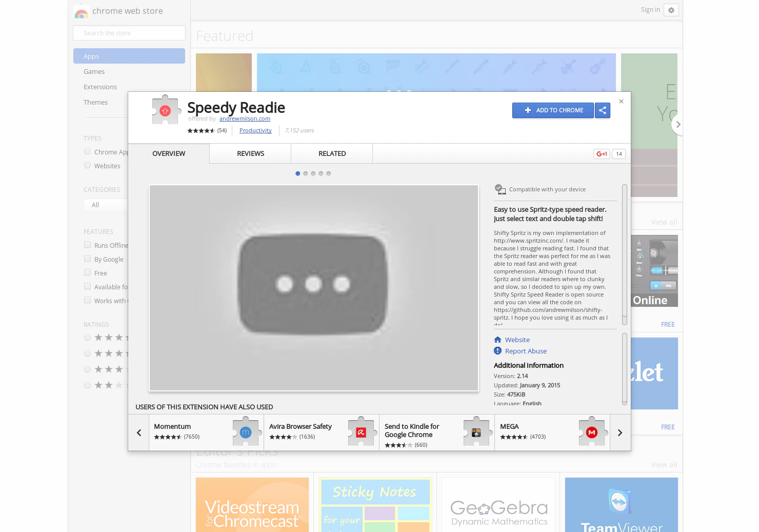Open the All categories dropdown
The image size is (759, 532).
pos(106,205)
